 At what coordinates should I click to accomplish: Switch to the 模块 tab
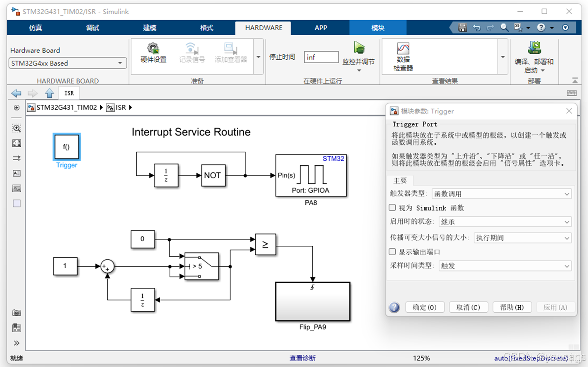378,28
